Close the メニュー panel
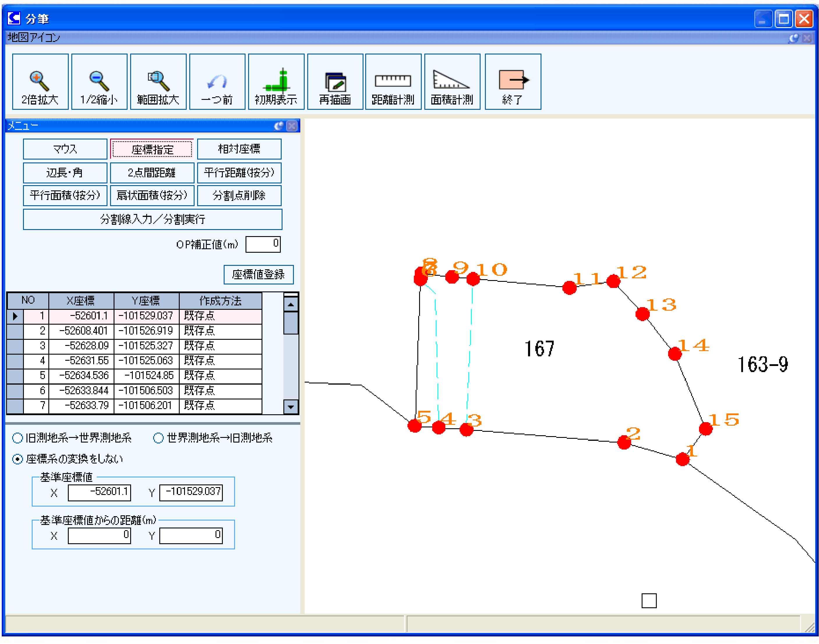 pos(292,126)
